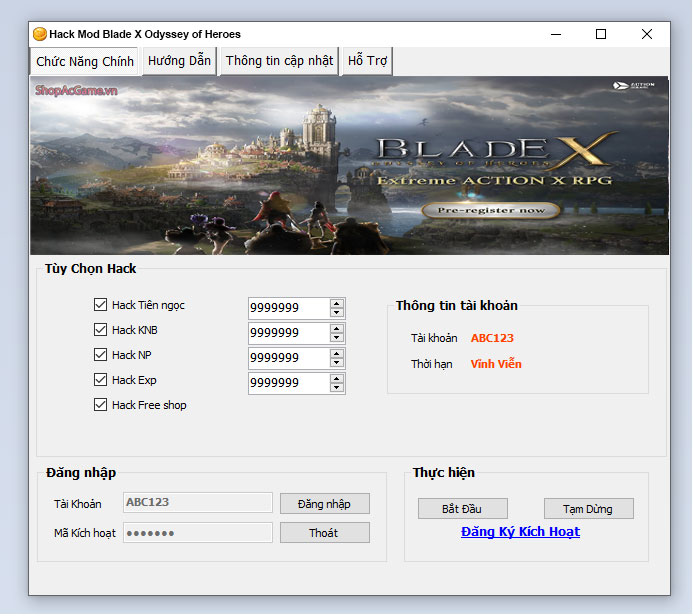This screenshot has width=693, height=616.
Task: Click the Thoát button
Action: 325,533
